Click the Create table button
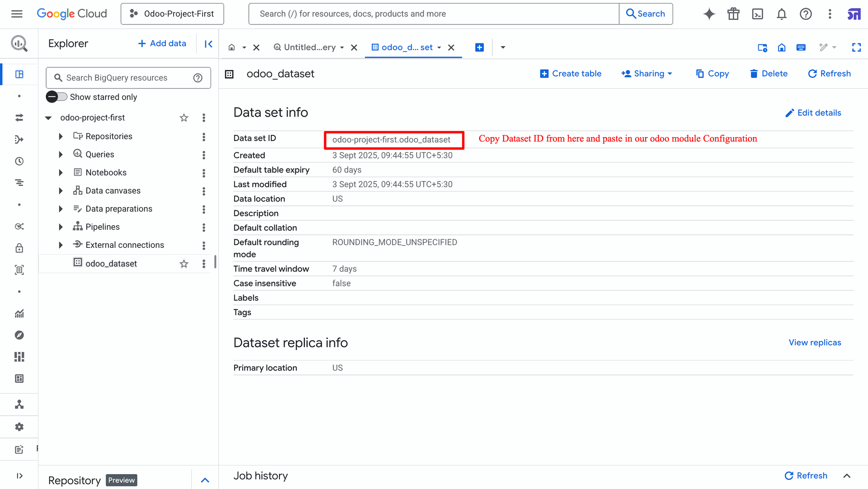The height and width of the screenshot is (489, 868). pos(571,74)
